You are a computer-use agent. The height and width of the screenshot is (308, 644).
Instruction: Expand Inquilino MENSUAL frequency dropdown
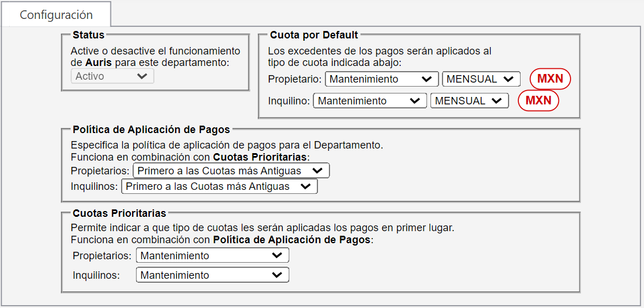click(469, 101)
